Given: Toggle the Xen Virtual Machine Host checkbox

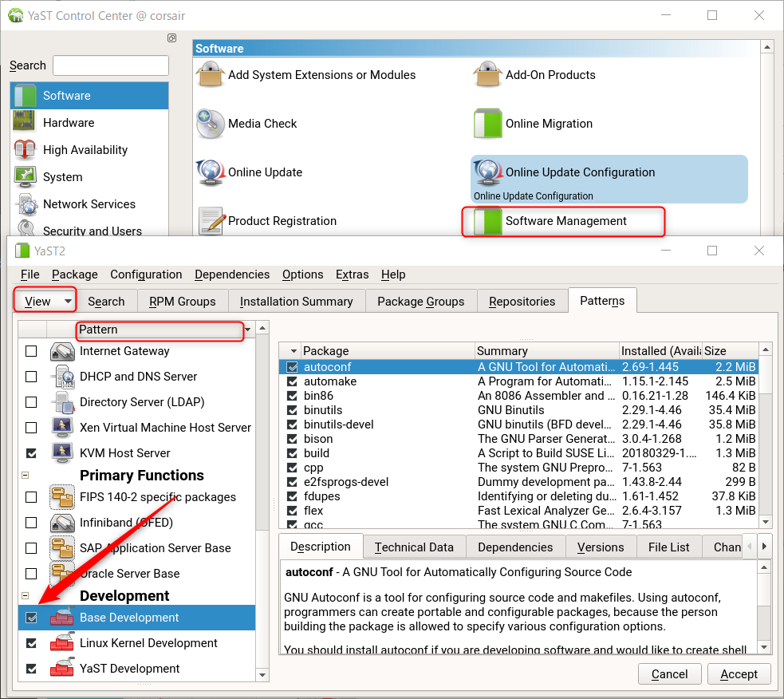Looking at the screenshot, I should coord(31,428).
